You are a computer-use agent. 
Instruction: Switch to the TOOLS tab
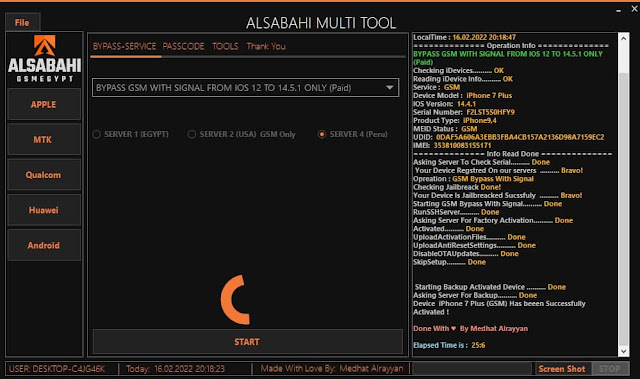click(x=225, y=47)
